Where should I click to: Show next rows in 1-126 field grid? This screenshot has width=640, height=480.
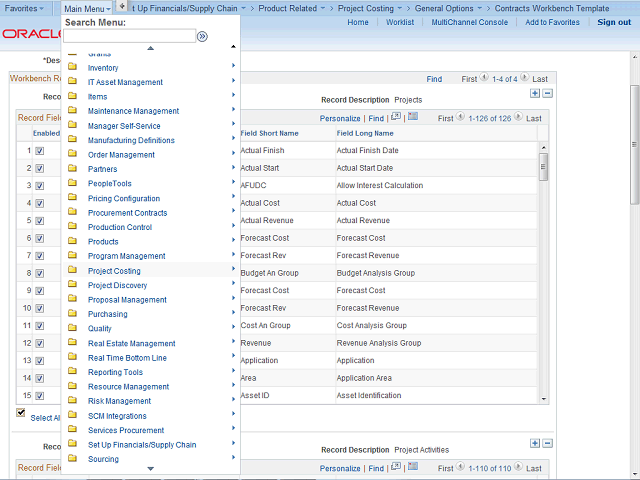click(x=518, y=116)
